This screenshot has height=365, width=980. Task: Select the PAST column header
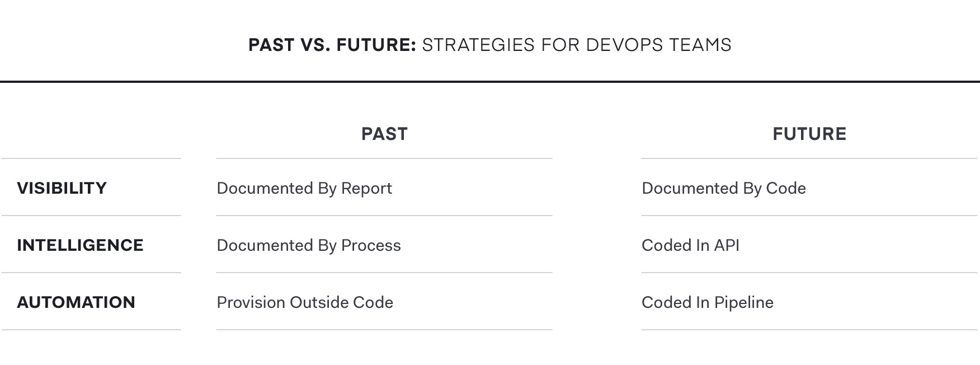384,134
